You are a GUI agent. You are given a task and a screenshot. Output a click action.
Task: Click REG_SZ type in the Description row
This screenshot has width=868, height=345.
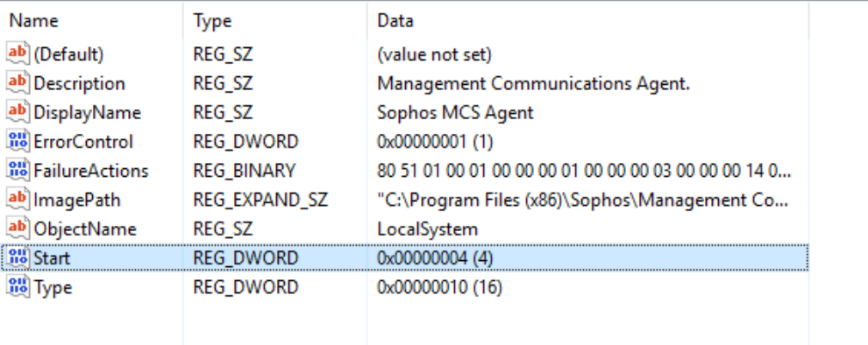(x=223, y=83)
